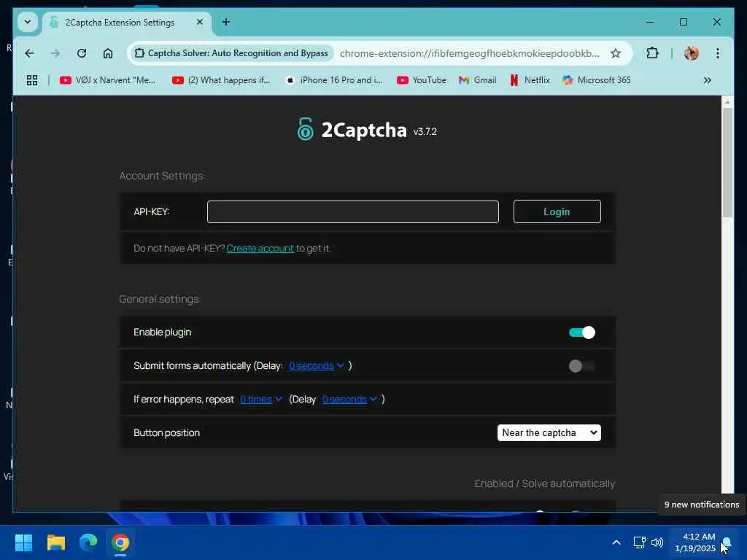Open File Explorer from the taskbar
Screen dimensions: 747x560
pos(55,542)
